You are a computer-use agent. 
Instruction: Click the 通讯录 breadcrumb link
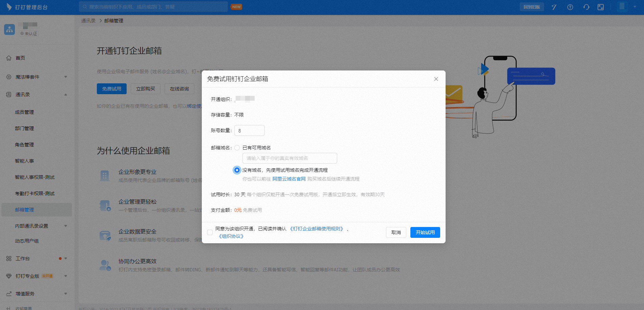point(88,21)
